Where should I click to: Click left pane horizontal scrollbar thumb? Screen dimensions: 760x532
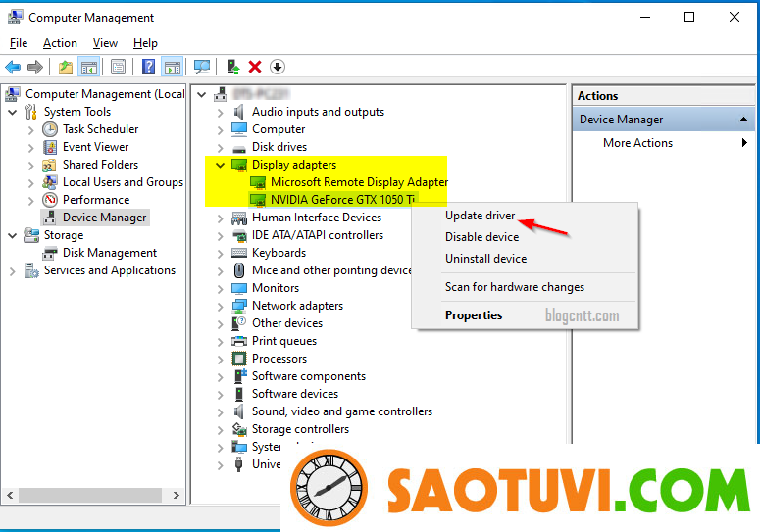click(x=89, y=495)
